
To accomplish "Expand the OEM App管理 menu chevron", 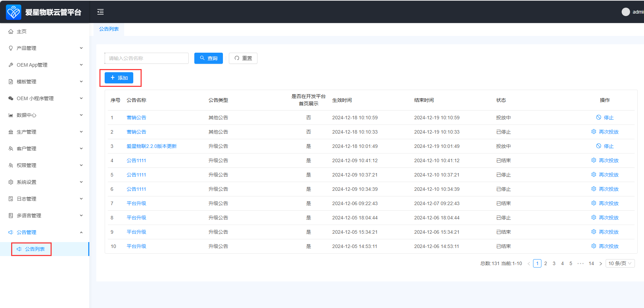I will coord(81,65).
